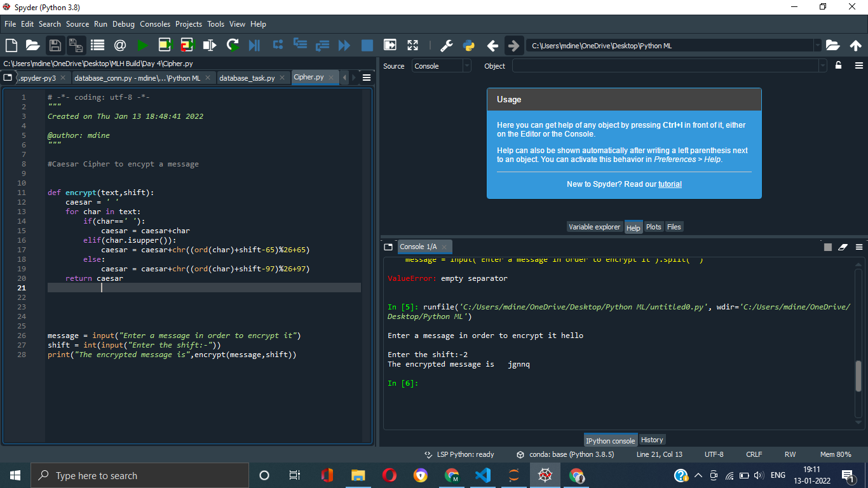
Task: Maximize current pane using the expand icon
Action: 413,45
